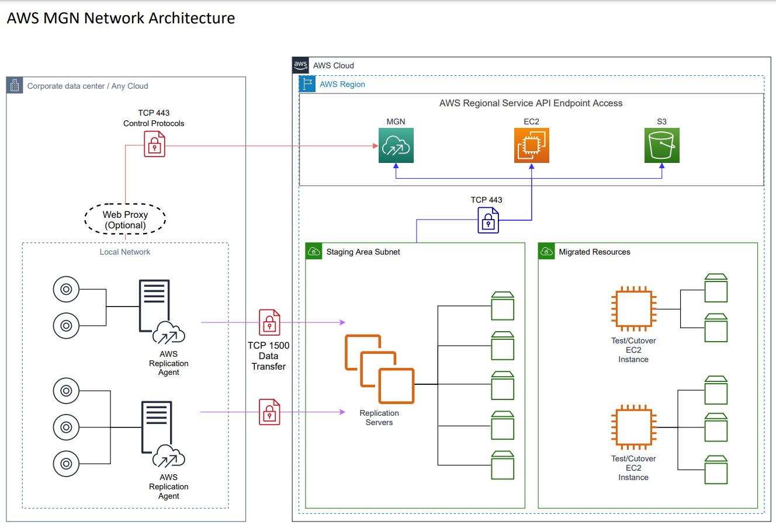Click the blue TCP 443 lock icon
776x532 pixels.
489,221
